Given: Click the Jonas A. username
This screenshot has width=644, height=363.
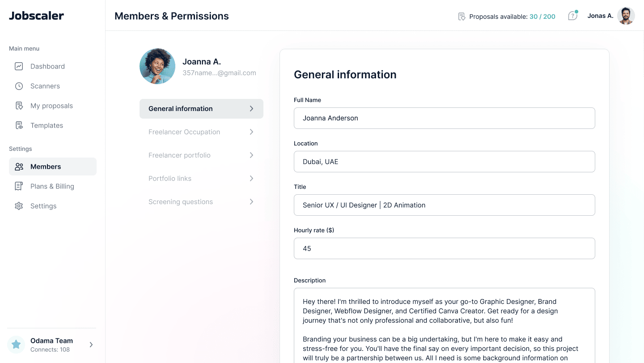Looking at the screenshot, I should pos(600,16).
